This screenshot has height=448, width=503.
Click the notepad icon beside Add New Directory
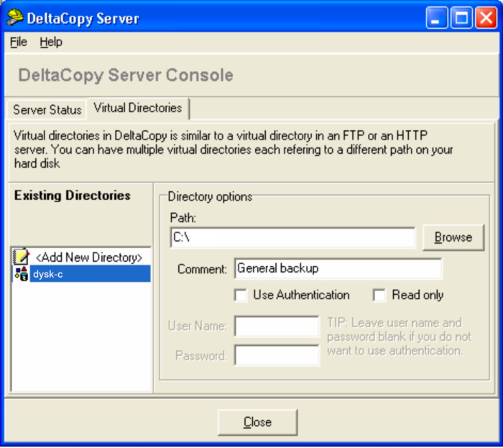pyautogui.click(x=21, y=257)
